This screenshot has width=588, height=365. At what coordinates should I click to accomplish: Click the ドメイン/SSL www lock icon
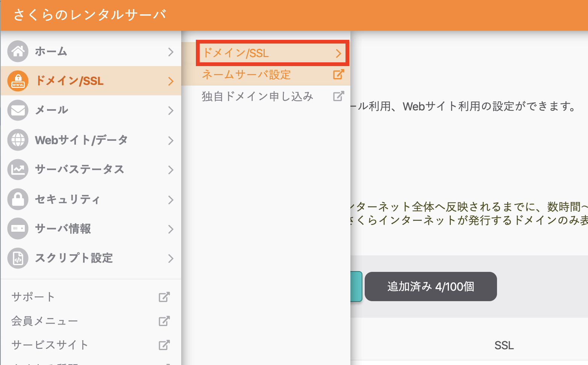pos(18,81)
